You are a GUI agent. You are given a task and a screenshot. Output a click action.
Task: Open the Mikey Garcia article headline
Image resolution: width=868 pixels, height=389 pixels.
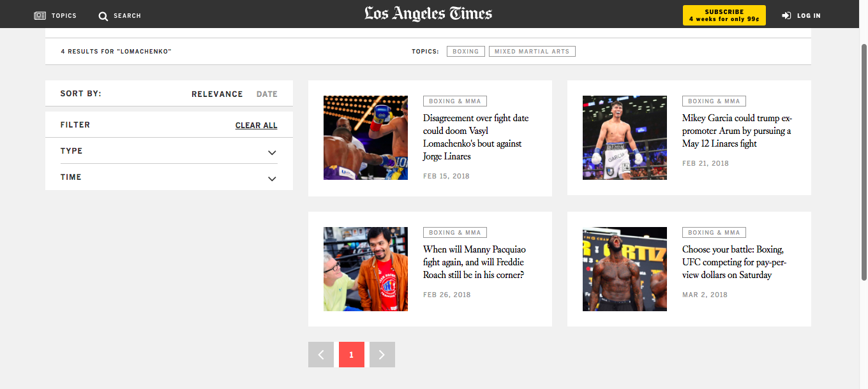click(x=737, y=131)
